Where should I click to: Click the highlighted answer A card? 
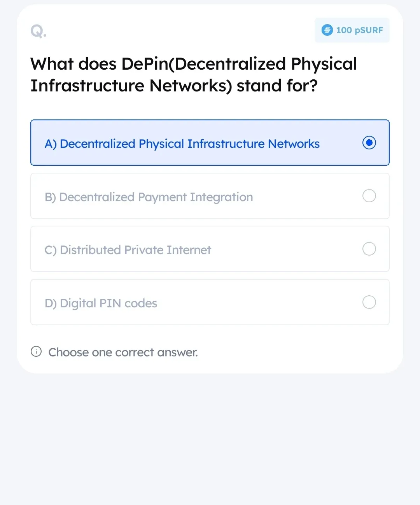(x=210, y=143)
